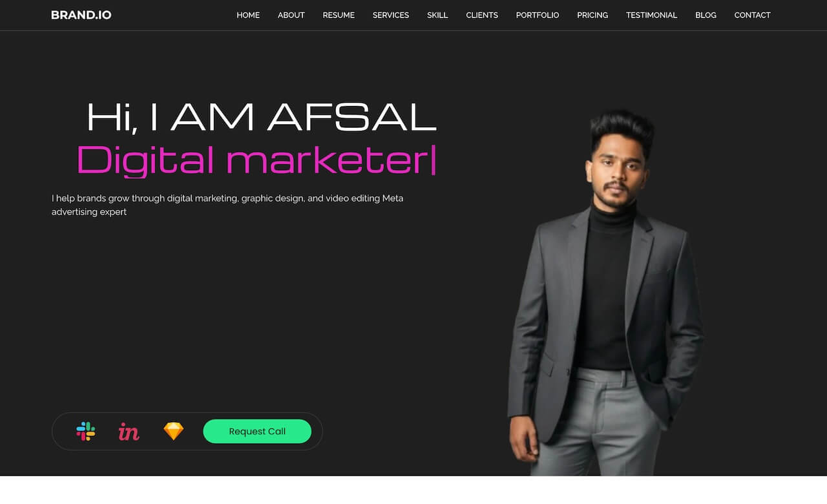Go to the ABOUT section
The image size is (827, 504).
(x=291, y=15)
